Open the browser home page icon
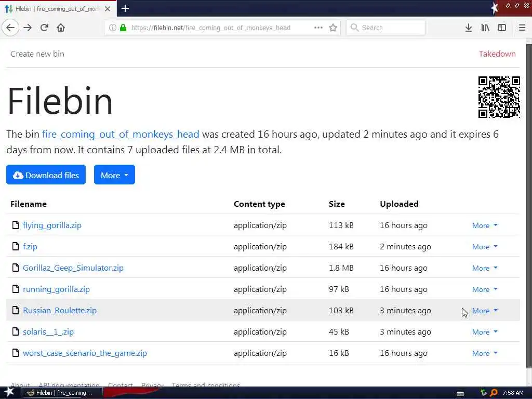Image resolution: width=532 pixels, height=399 pixels. (x=61, y=28)
